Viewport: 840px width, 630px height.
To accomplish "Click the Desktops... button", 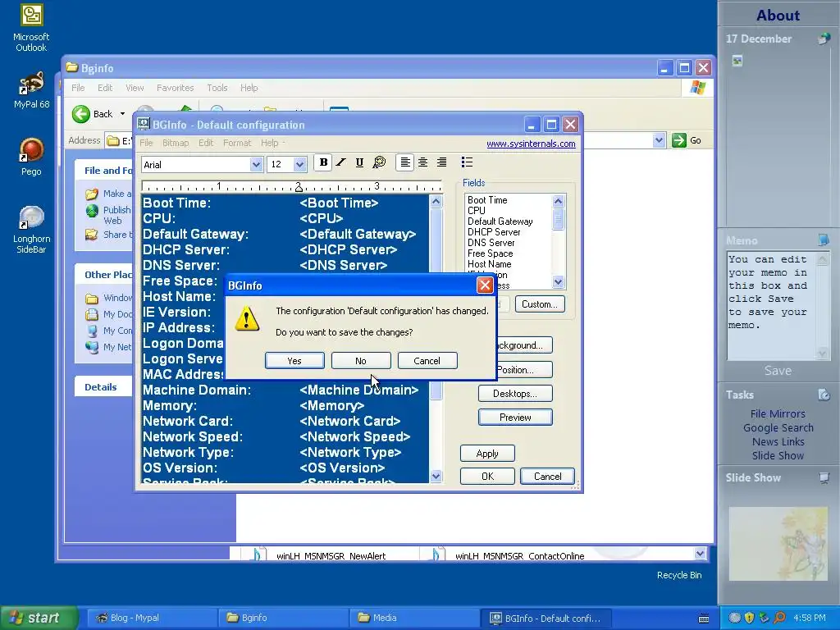I will click(x=515, y=393).
